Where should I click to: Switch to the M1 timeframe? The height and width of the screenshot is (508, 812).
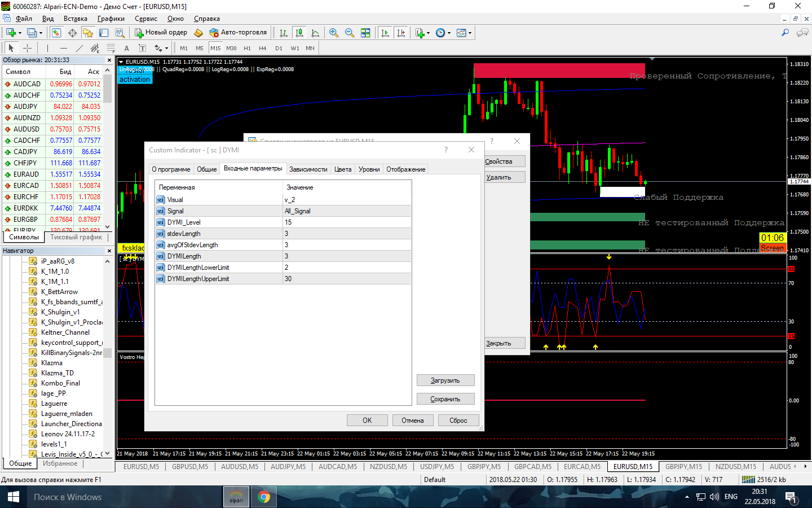click(x=184, y=48)
